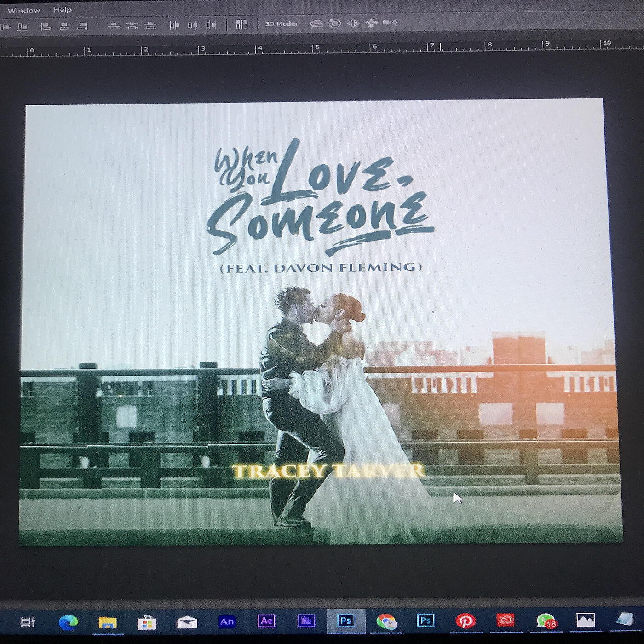The height and width of the screenshot is (644, 644).
Task: Click the Distribute left edges icon
Action: click(x=174, y=25)
